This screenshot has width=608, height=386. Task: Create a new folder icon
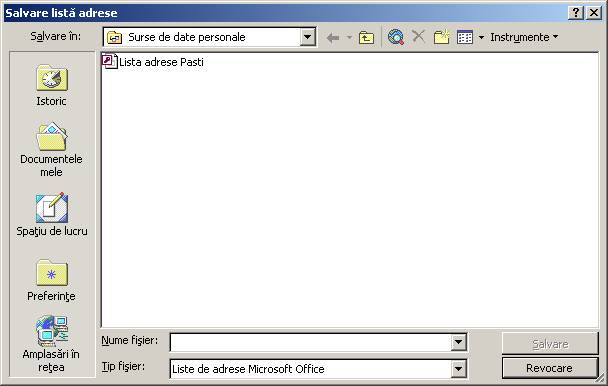441,37
